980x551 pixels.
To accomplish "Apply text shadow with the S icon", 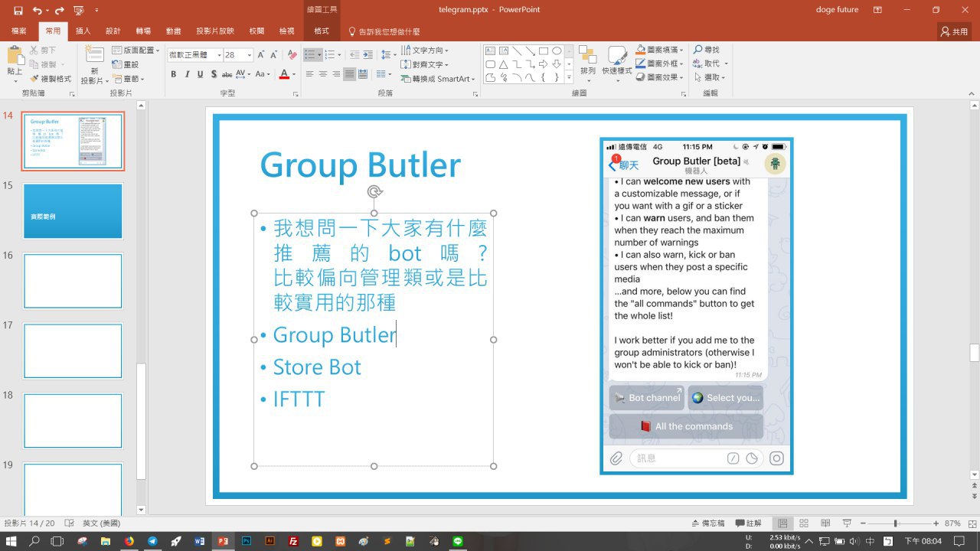I will [212, 74].
